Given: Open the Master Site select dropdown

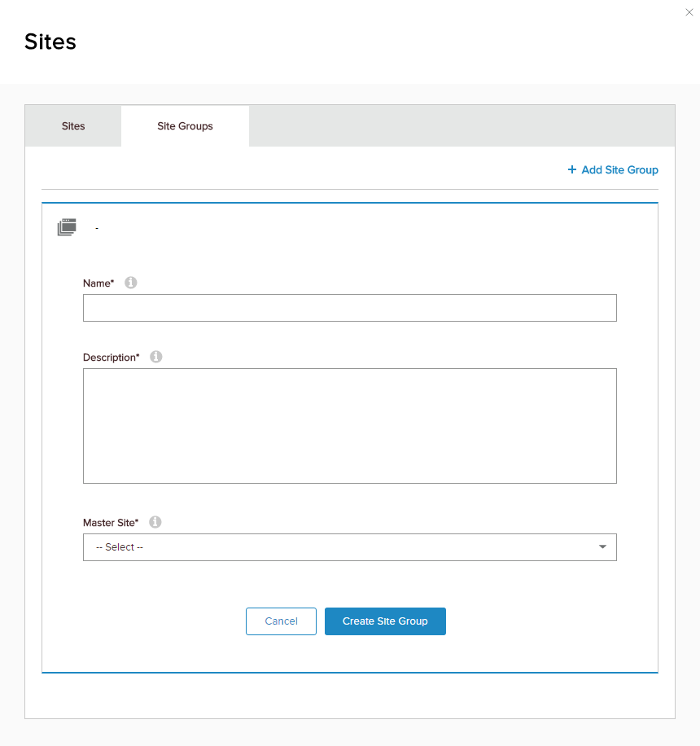Looking at the screenshot, I should coord(349,547).
